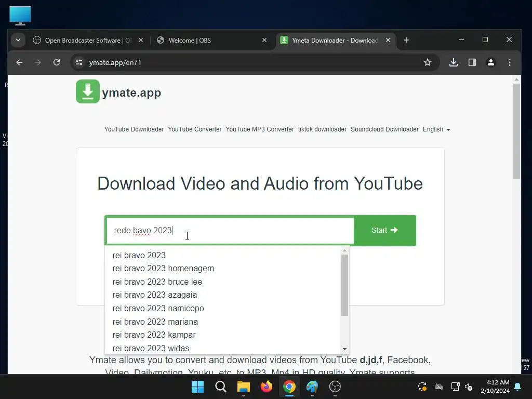The height and width of the screenshot is (399, 532).
Task: Click the ymate.app site title text
Action: 131,92
